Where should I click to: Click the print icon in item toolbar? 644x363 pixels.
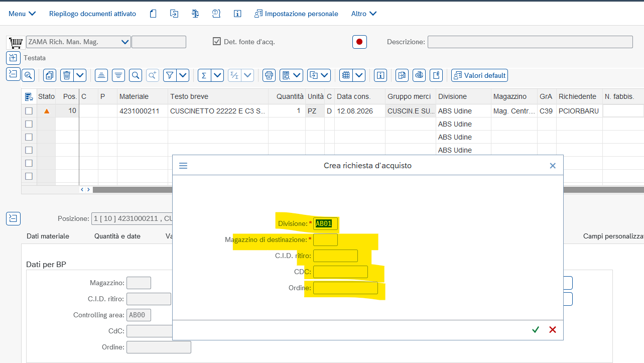pyautogui.click(x=269, y=75)
